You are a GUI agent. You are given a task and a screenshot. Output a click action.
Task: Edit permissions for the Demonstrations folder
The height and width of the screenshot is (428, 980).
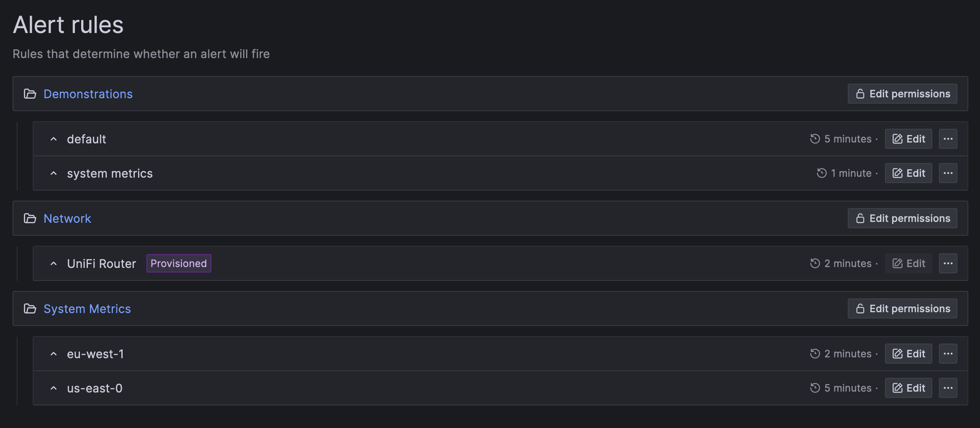(902, 94)
